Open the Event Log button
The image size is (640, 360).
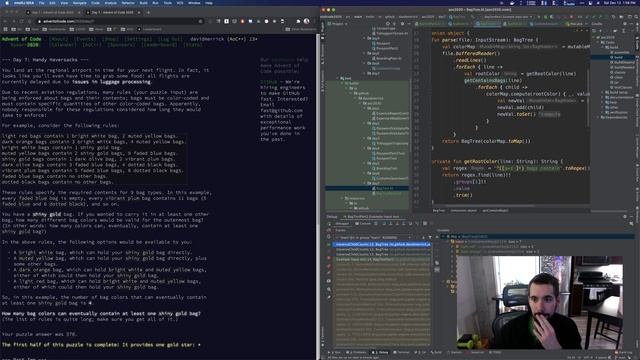coord(624,352)
